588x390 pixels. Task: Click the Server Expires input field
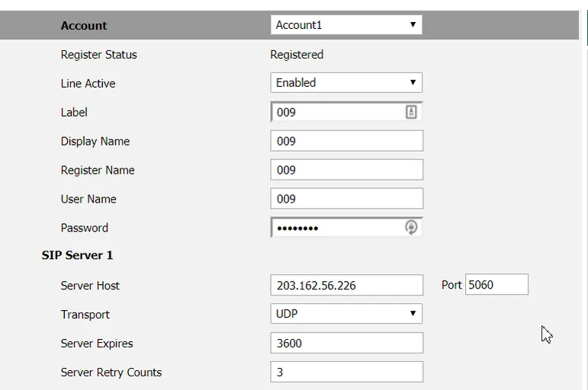click(346, 343)
